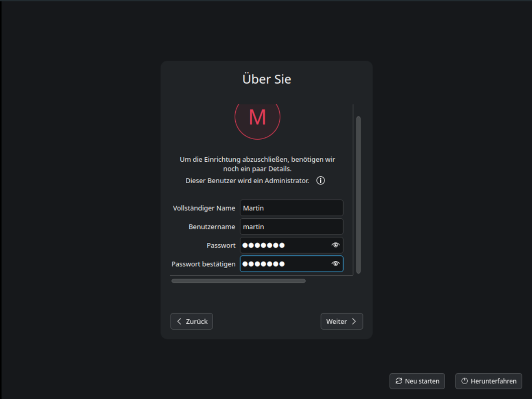Show the password in the Passwort field
Viewport: 532px width, 399px height.
pyautogui.click(x=335, y=245)
